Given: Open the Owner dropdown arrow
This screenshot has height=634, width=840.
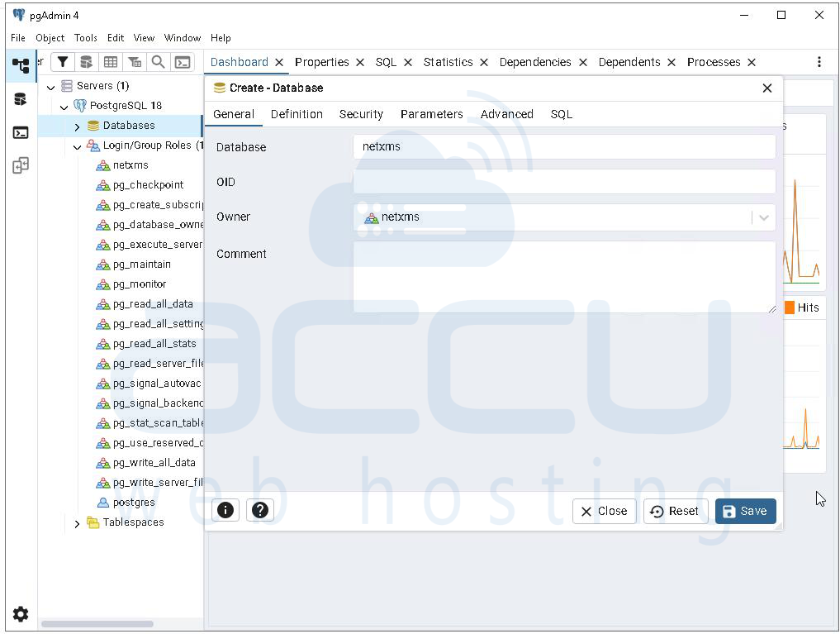Looking at the screenshot, I should 764,217.
